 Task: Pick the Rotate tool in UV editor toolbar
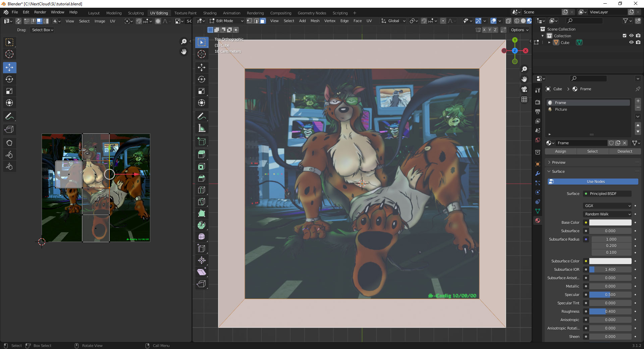[9, 79]
